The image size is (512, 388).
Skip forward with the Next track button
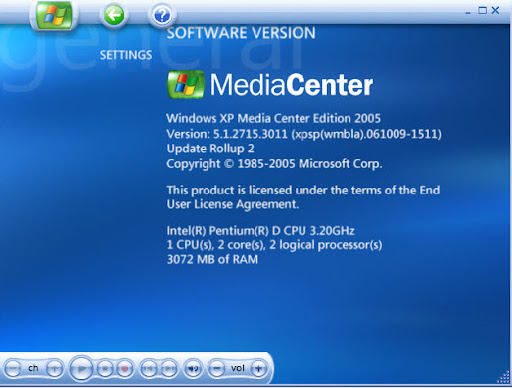[x=169, y=369]
